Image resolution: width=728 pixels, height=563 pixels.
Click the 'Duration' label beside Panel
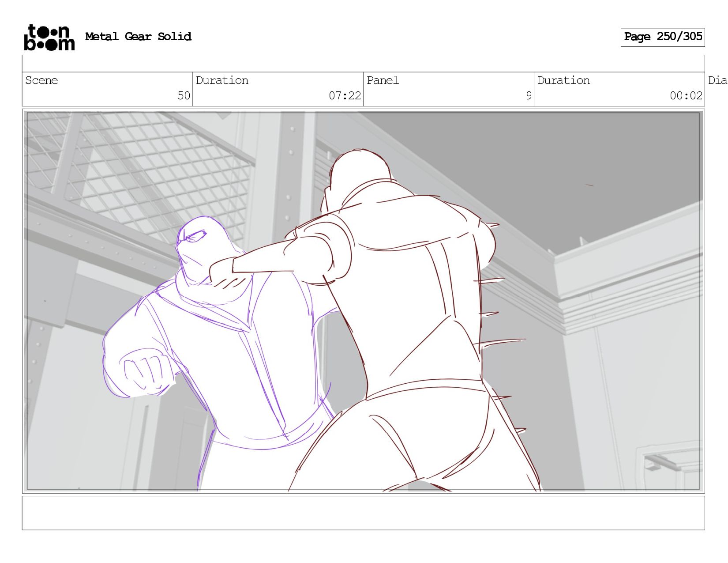(563, 80)
